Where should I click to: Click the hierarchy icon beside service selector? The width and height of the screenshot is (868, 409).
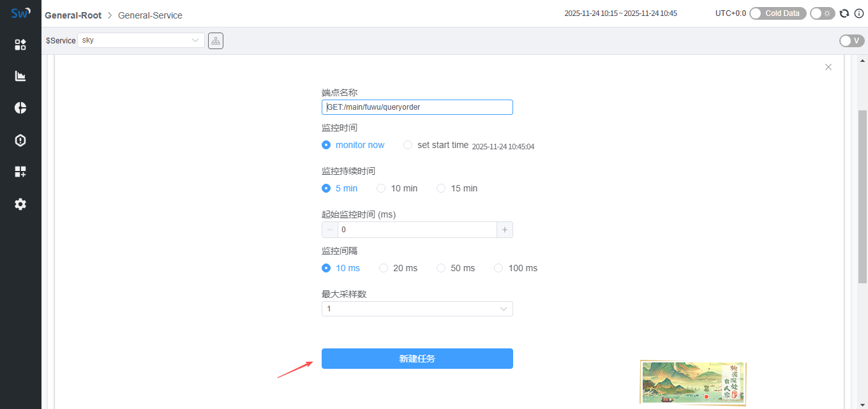(216, 41)
